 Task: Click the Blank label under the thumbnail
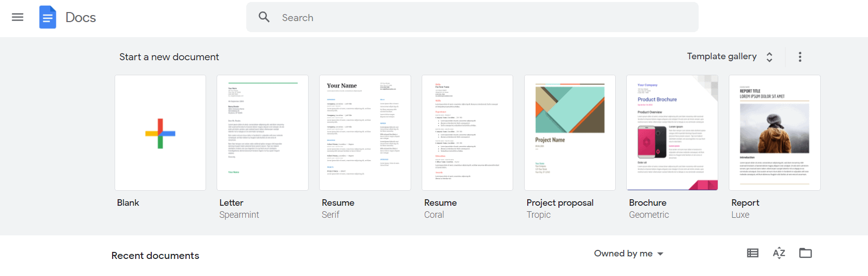tap(128, 203)
